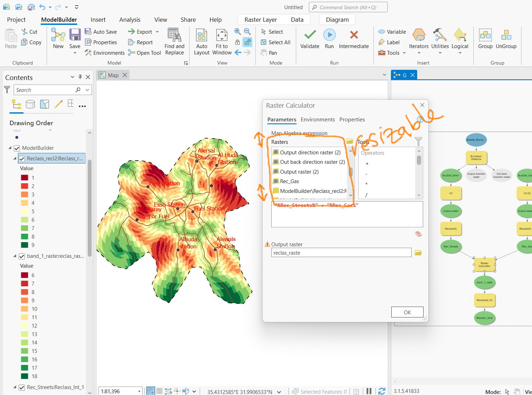Open the output raster browse folder icon
This screenshot has height=395, width=532.
pos(418,252)
